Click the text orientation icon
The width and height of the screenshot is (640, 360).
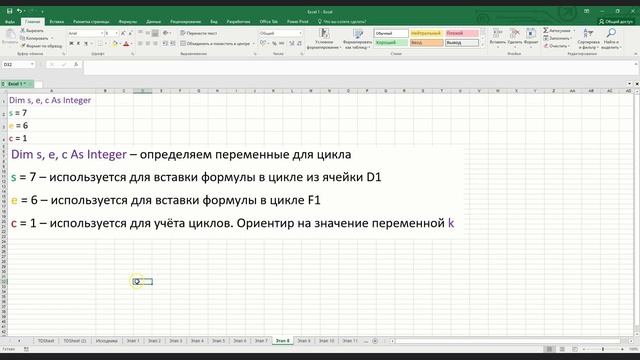point(166,33)
